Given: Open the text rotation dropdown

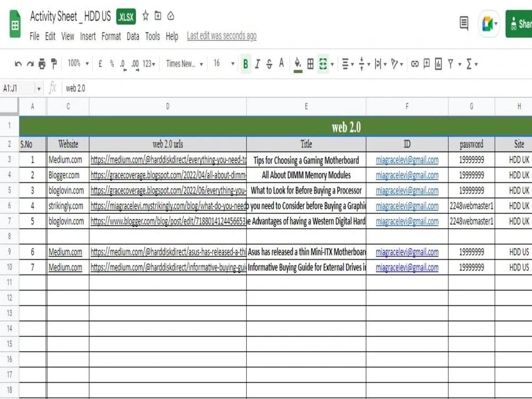Looking at the screenshot, I should pyautogui.click(x=397, y=64).
